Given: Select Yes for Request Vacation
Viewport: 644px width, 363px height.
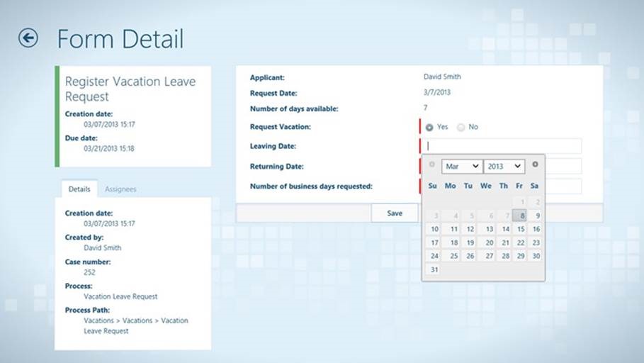Looking at the screenshot, I should (x=429, y=128).
